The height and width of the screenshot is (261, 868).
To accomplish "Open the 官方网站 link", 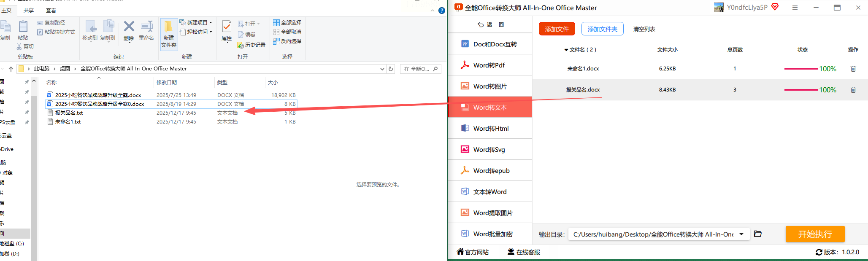I will point(473,252).
